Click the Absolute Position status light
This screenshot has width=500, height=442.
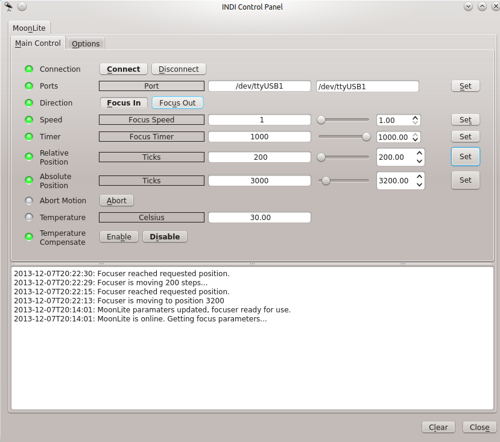29,180
